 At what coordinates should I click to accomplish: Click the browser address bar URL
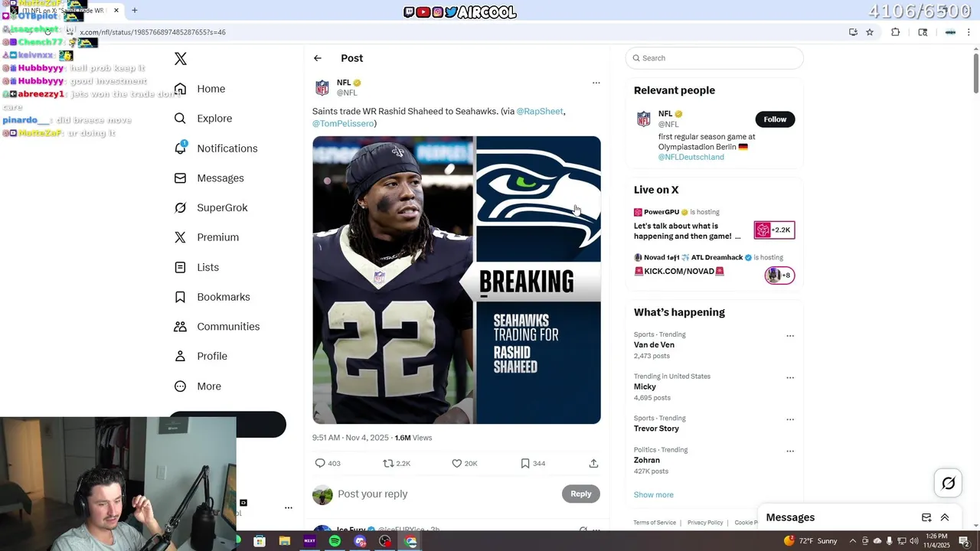152,32
